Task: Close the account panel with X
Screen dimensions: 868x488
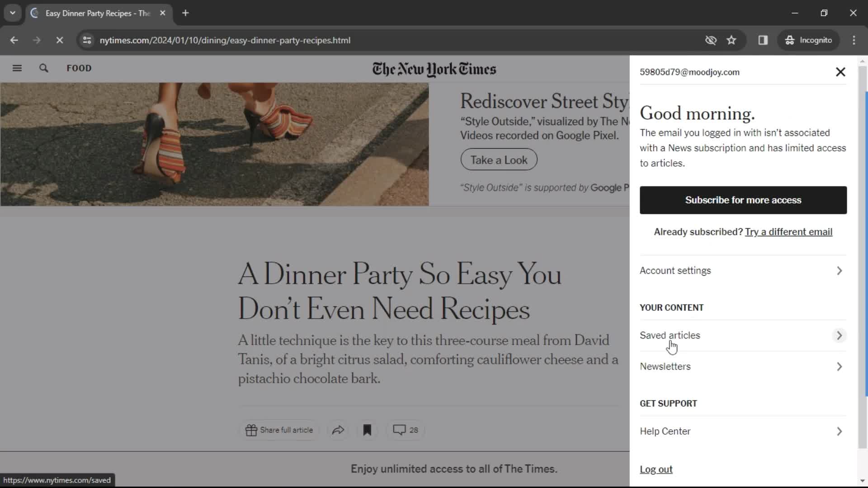Action: tap(840, 72)
